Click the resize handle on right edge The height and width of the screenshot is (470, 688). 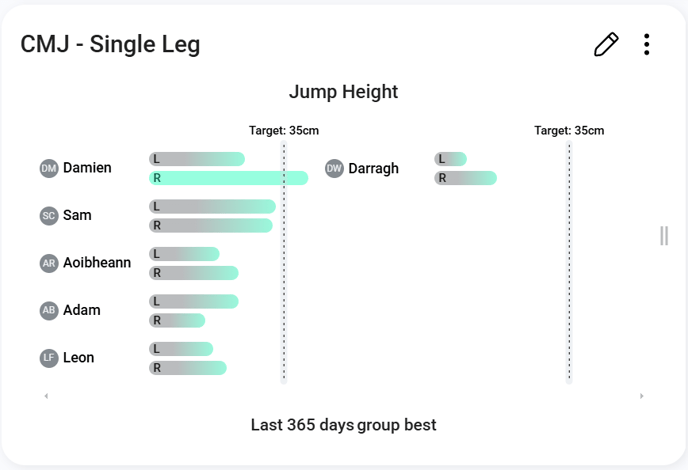[664, 236]
